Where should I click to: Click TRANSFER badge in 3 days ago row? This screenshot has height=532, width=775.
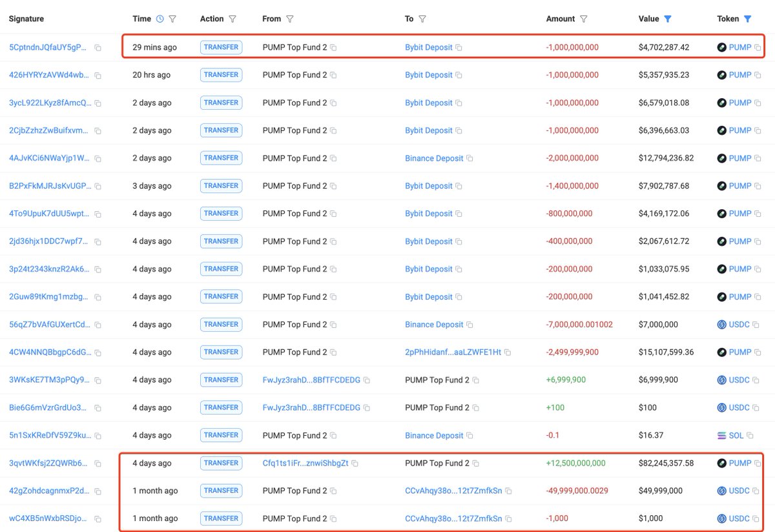click(x=221, y=186)
